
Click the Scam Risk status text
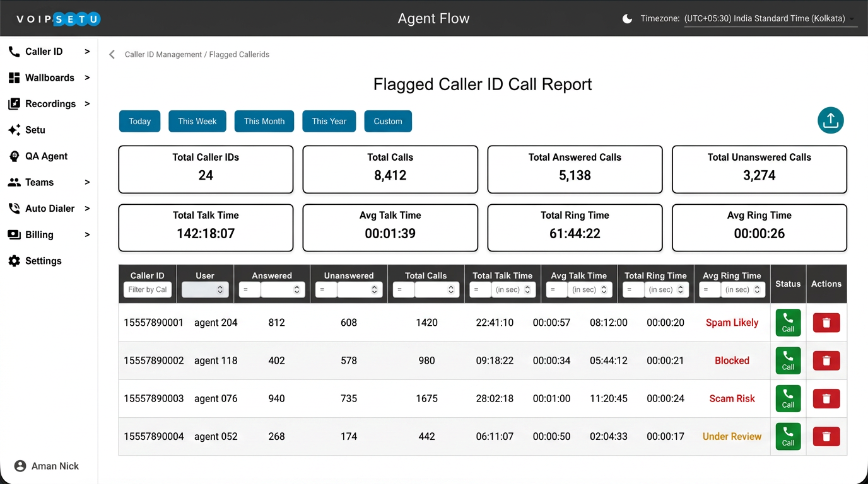coord(732,398)
